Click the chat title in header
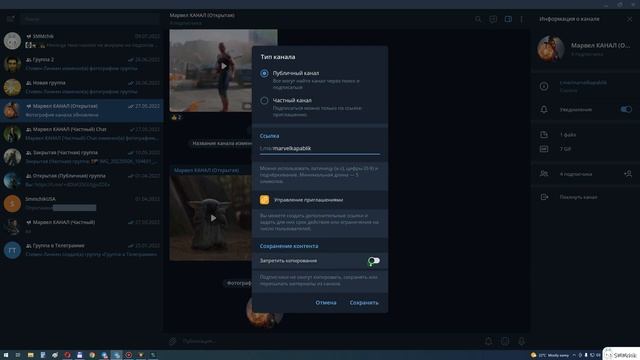640x360 pixels. [202, 16]
